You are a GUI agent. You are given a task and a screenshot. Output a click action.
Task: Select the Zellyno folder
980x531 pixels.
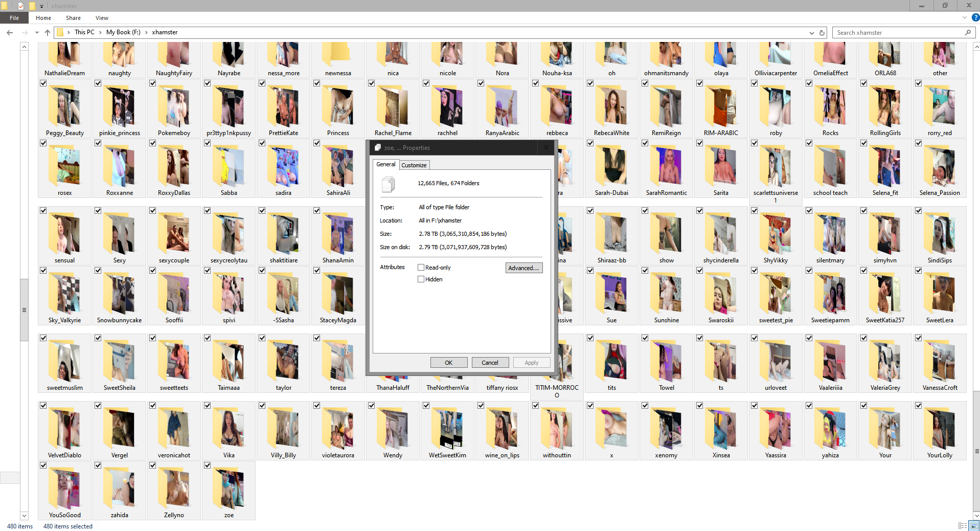174,491
